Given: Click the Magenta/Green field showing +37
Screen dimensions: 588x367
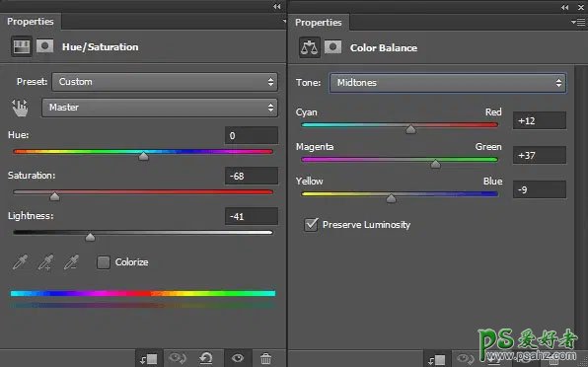Looking at the screenshot, I should click(540, 155).
